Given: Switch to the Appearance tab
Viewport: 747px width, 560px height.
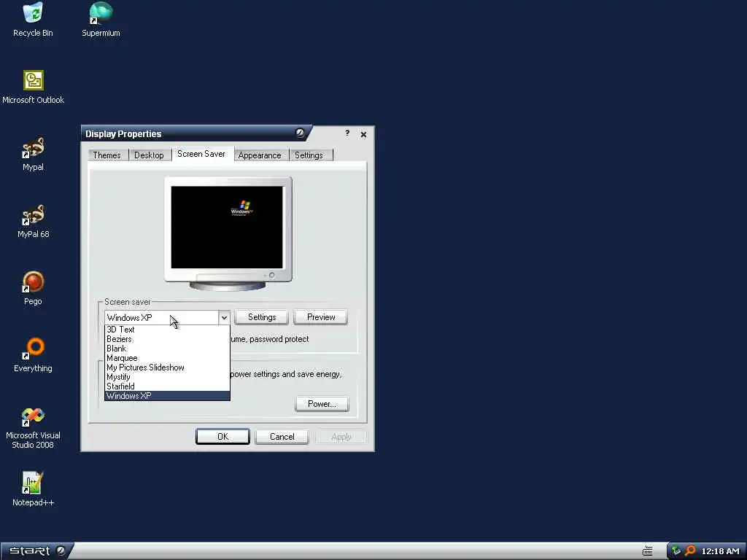Looking at the screenshot, I should [x=260, y=155].
